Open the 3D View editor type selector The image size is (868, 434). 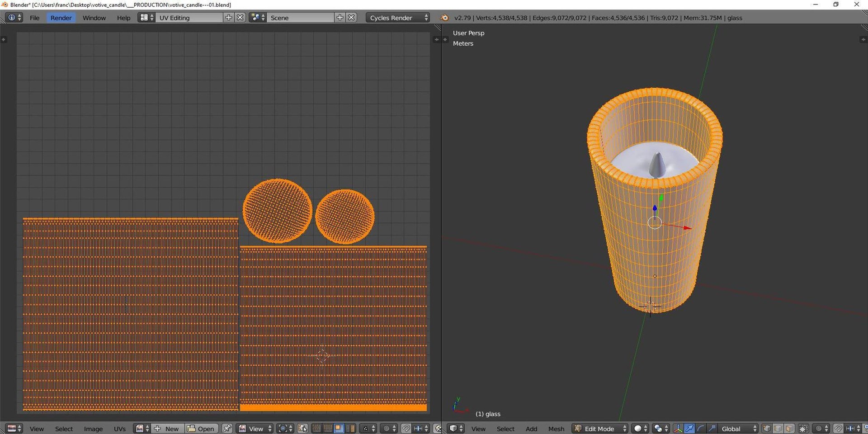[x=456, y=429]
